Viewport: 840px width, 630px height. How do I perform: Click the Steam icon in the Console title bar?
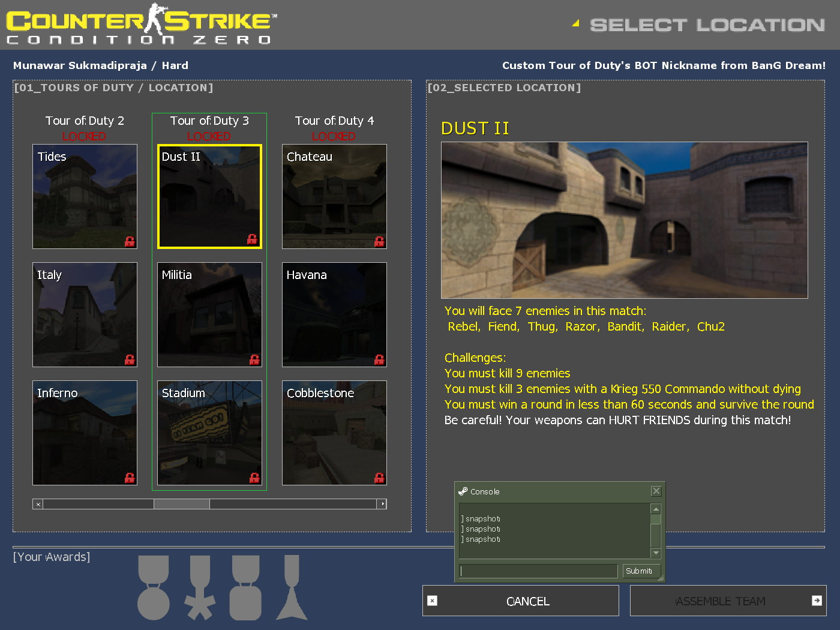[x=463, y=491]
